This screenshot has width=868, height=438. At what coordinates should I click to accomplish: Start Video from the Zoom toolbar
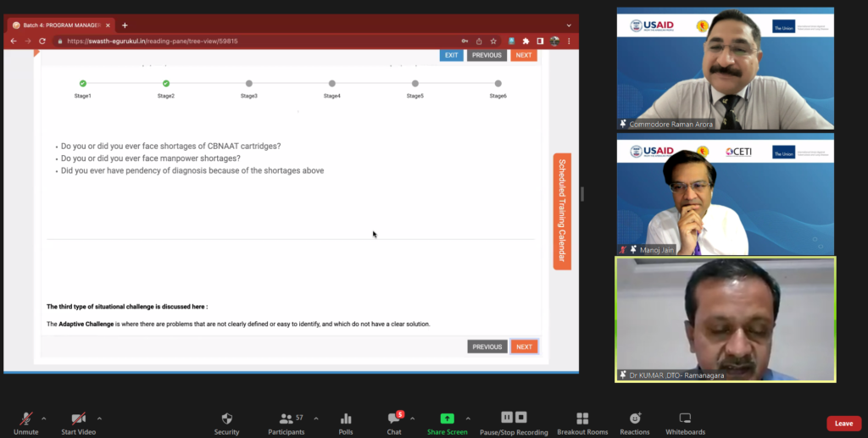(79, 419)
